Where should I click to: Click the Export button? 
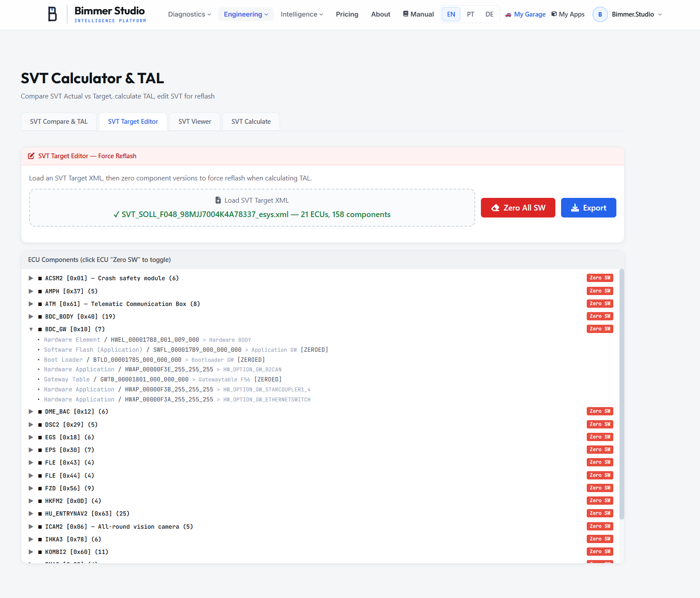point(588,208)
